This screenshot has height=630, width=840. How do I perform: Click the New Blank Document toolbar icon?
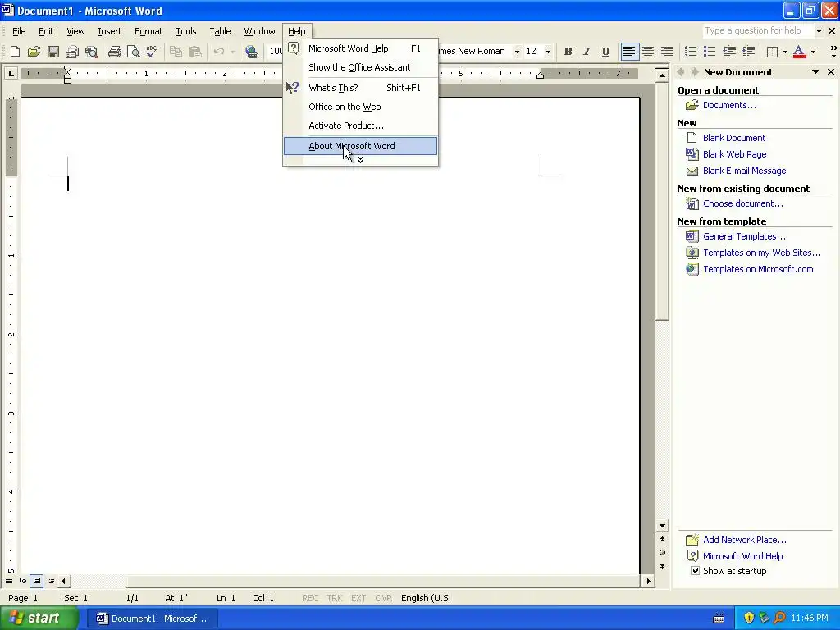point(15,52)
